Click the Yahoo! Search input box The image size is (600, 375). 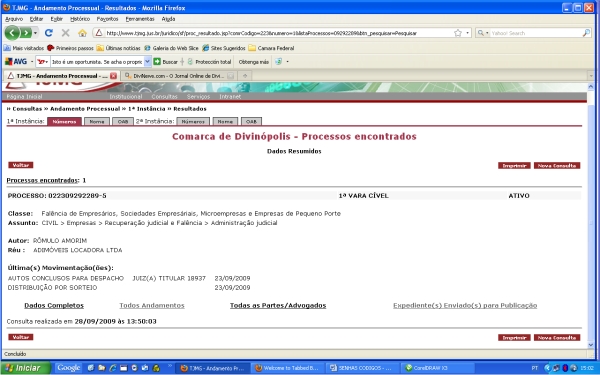(x=536, y=33)
